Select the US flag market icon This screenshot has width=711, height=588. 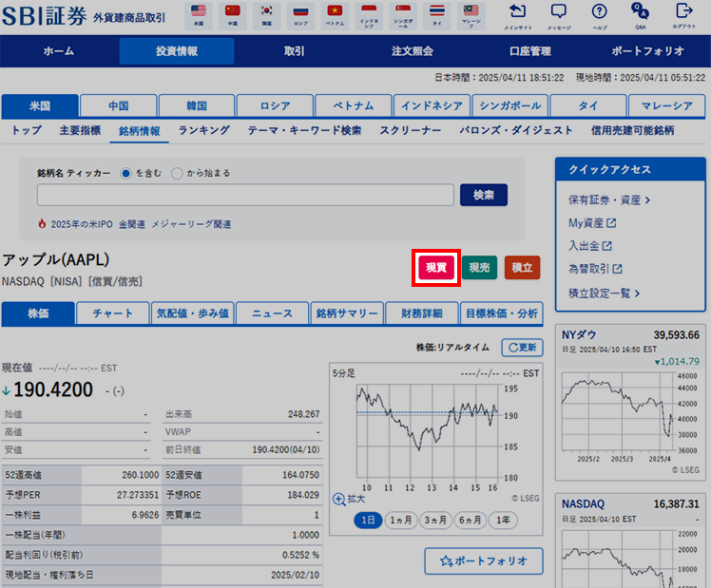(199, 15)
